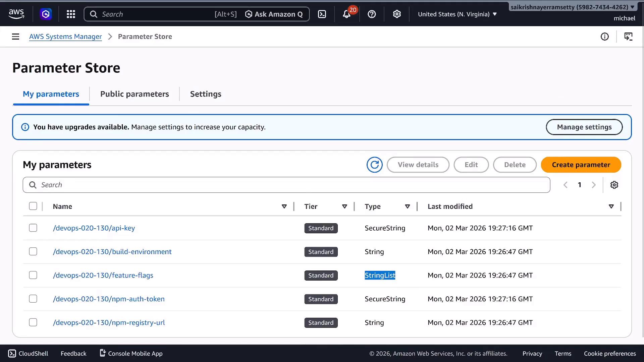Screen dimensions: 644x362
Task: Open Console Mobile App link in footer
Action: coord(131,353)
